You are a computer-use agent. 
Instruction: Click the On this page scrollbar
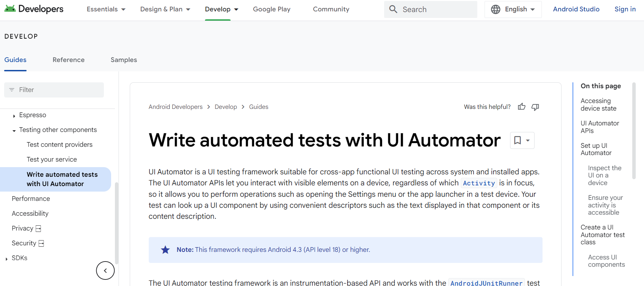coord(634,131)
